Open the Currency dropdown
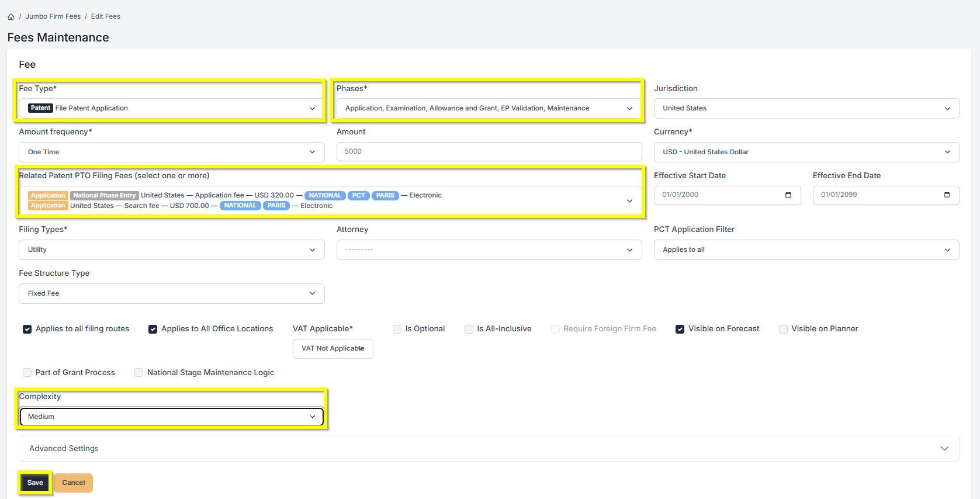 [806, 152]
